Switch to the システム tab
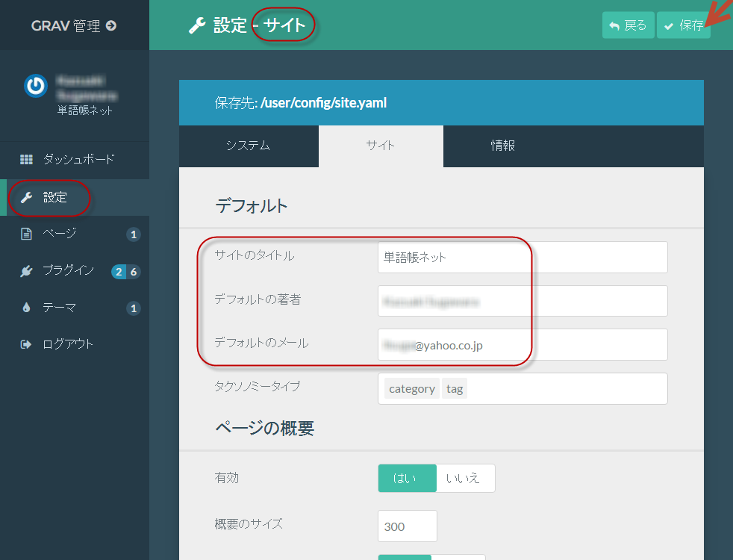Screen dimensions: 733x560 pyautogui.click(x=248, y=146)
